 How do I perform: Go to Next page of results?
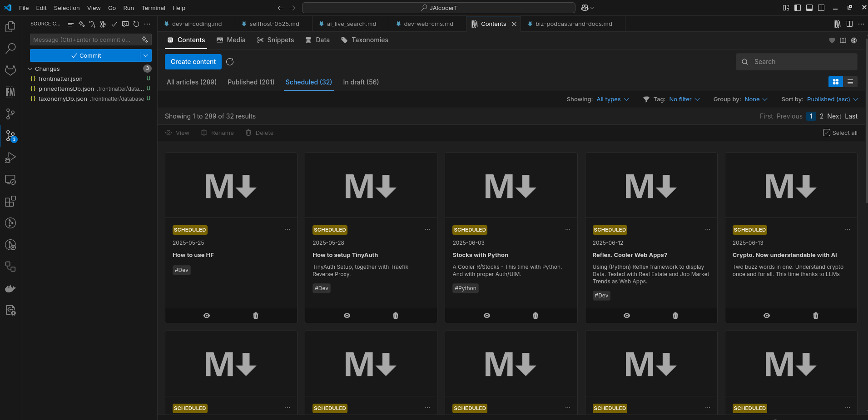click(834, 116)
